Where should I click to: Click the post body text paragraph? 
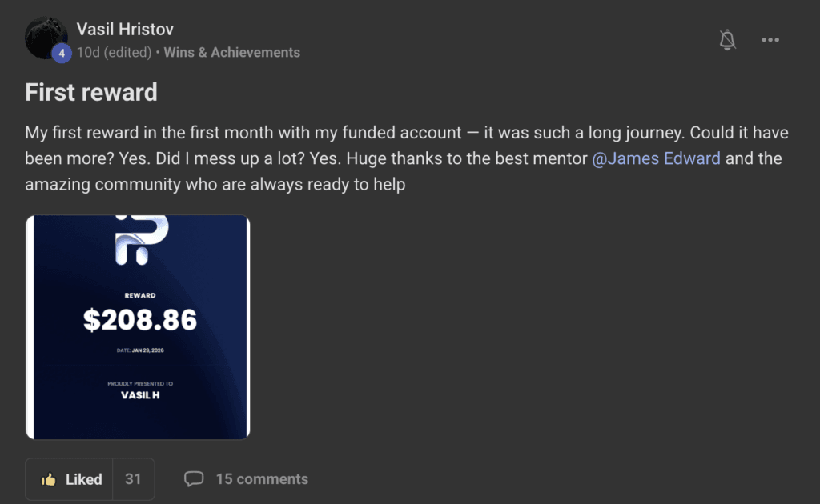pyautogui.click(x=400, y=158)
